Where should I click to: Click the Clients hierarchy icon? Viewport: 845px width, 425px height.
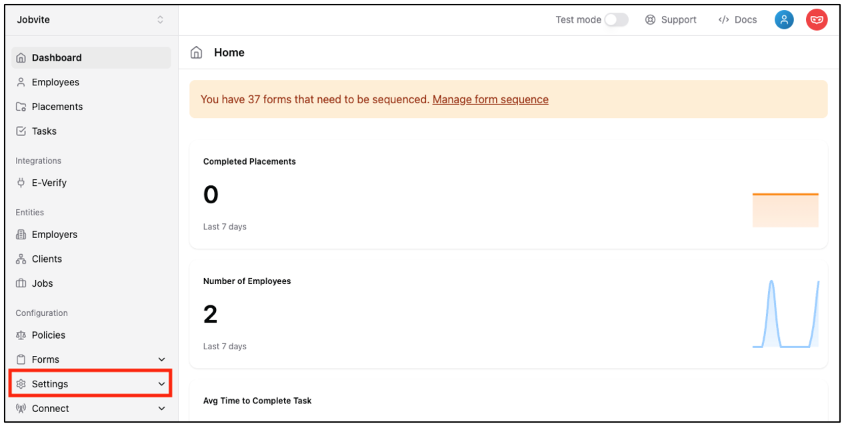click(21, 259)
